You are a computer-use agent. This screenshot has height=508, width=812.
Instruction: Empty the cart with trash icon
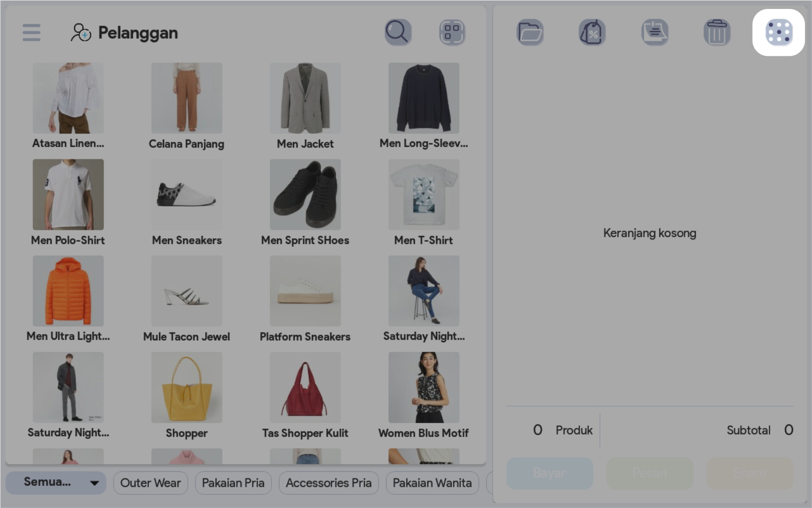717,32
